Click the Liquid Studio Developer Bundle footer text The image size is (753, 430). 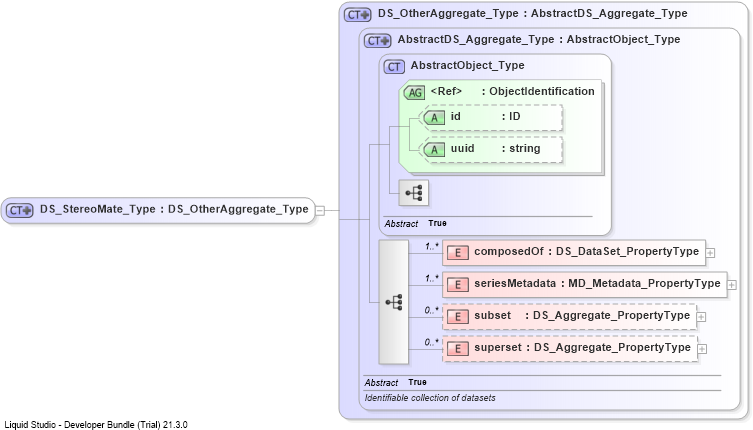(96, 425)
